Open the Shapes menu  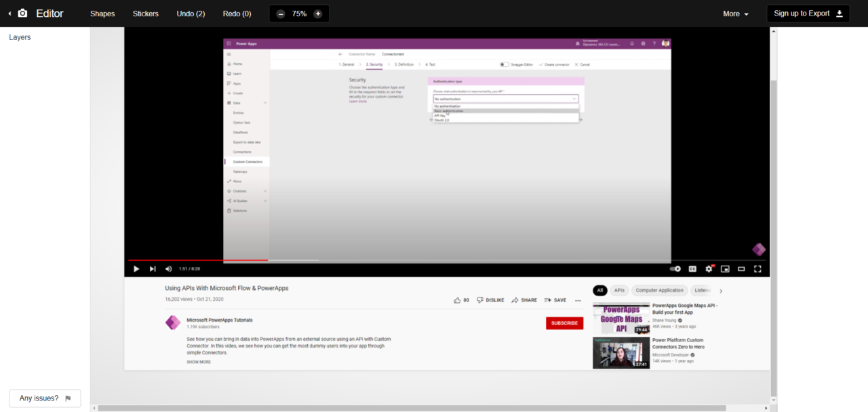102,14
